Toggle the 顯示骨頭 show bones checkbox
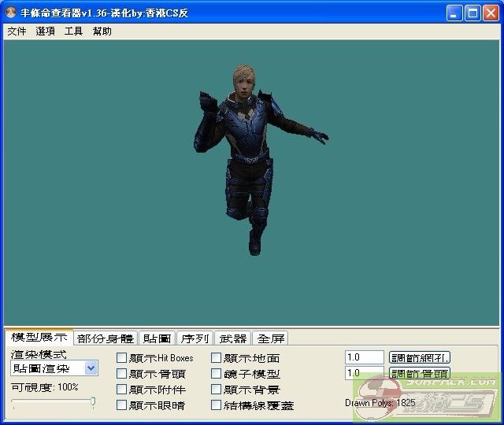Screen dimensions: 504x425 [x=121, y=374]
